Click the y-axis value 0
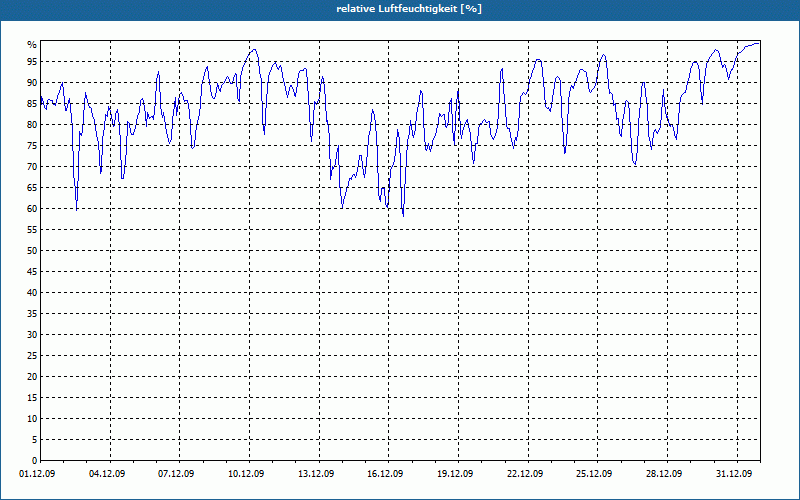This screenshot has height=500, width=800. (x=35, y=461)
